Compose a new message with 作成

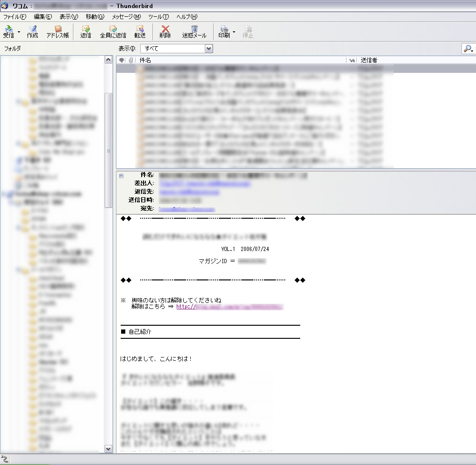(x=32, y=31)
